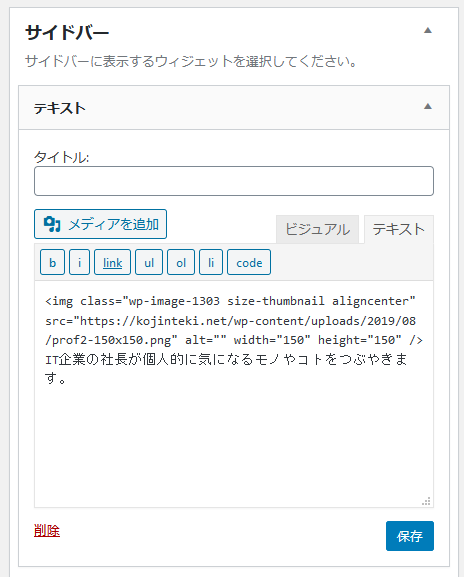Insert list item with li button
Image resolution: width=464 pixels, height=577 pixels.
pyautogui.click(x=211, y=262)
